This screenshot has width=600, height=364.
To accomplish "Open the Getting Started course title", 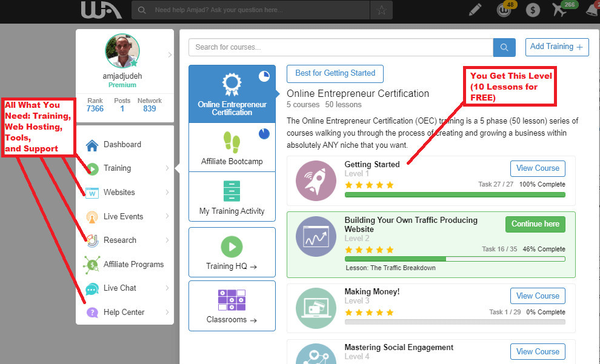I will [x=372, y=164].
